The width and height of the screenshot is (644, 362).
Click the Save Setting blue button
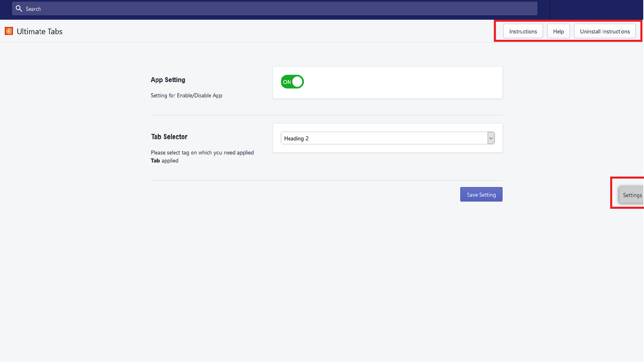[x=481, y=194]
